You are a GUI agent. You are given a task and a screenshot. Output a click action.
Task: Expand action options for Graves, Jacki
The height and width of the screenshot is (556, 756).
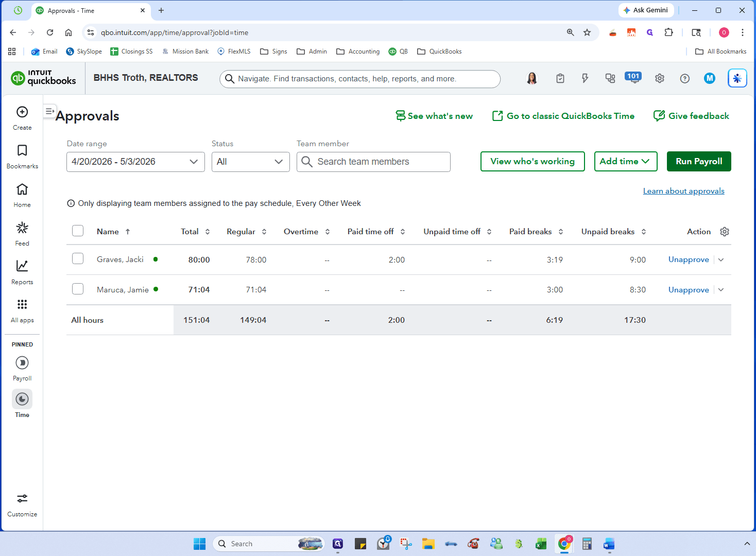click(721, 259)
